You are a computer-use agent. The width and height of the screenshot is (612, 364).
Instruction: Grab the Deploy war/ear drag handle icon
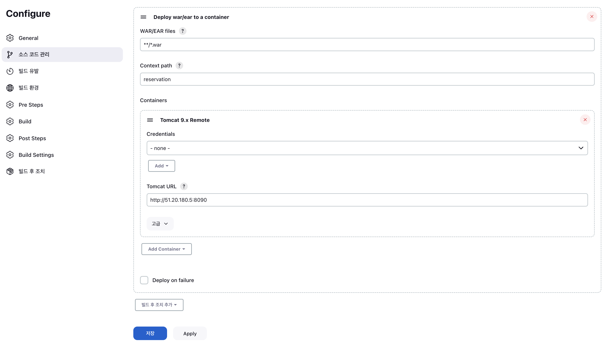click(144, 17)
